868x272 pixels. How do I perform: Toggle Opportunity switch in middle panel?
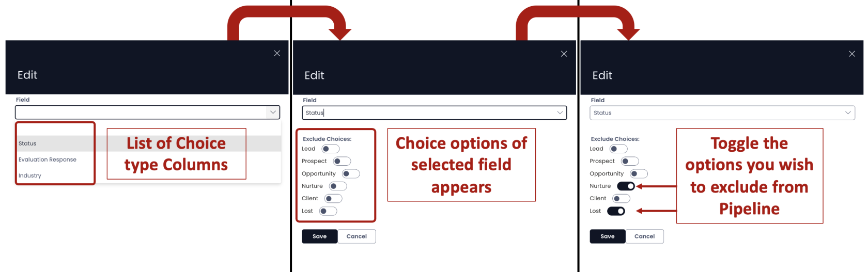click(x=351, y=173)
